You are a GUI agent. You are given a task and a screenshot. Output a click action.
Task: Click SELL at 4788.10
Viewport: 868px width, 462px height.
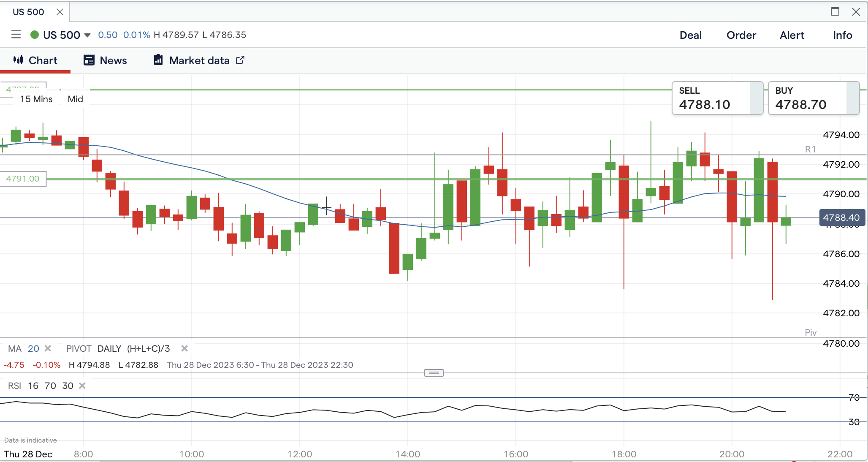click(717, 98)
